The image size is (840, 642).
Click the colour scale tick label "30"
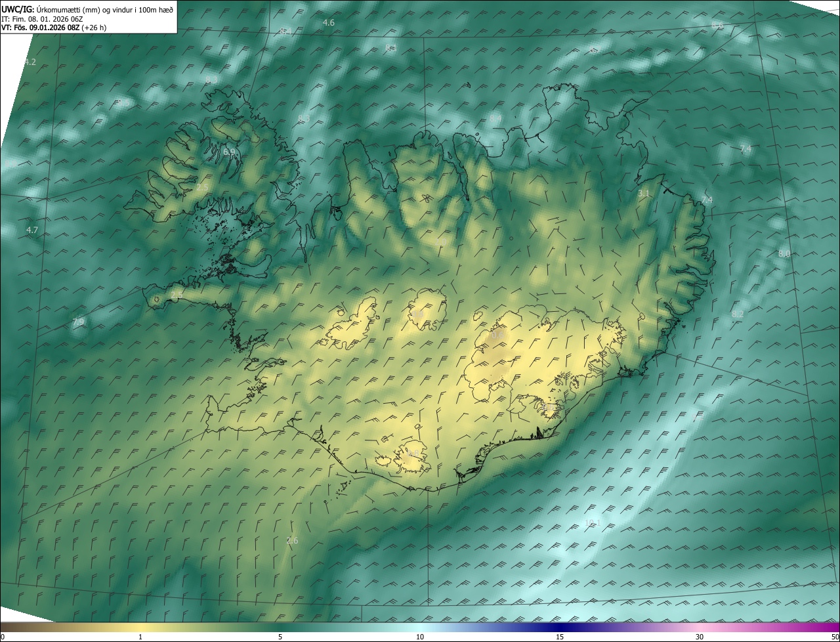(x=700, y=637)
